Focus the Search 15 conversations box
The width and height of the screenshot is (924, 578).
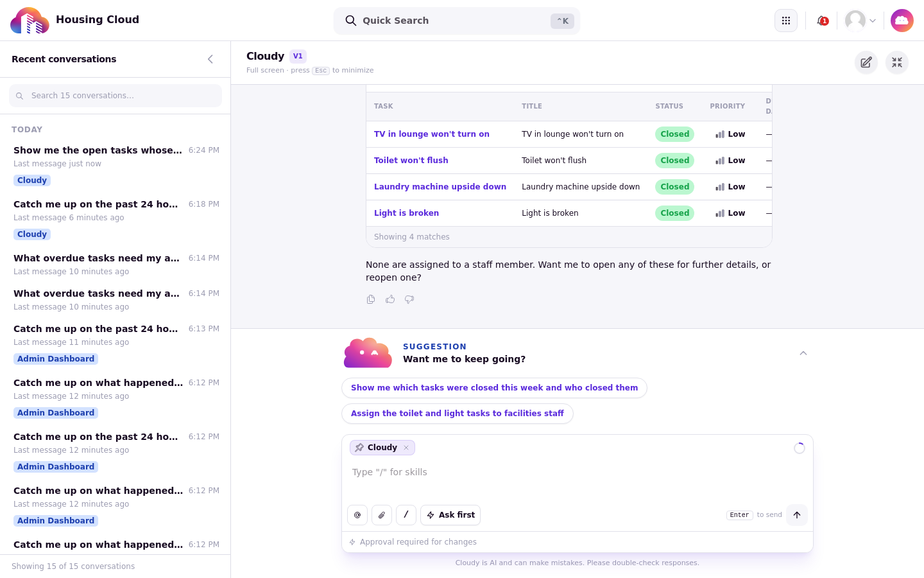tap(116, 96)
